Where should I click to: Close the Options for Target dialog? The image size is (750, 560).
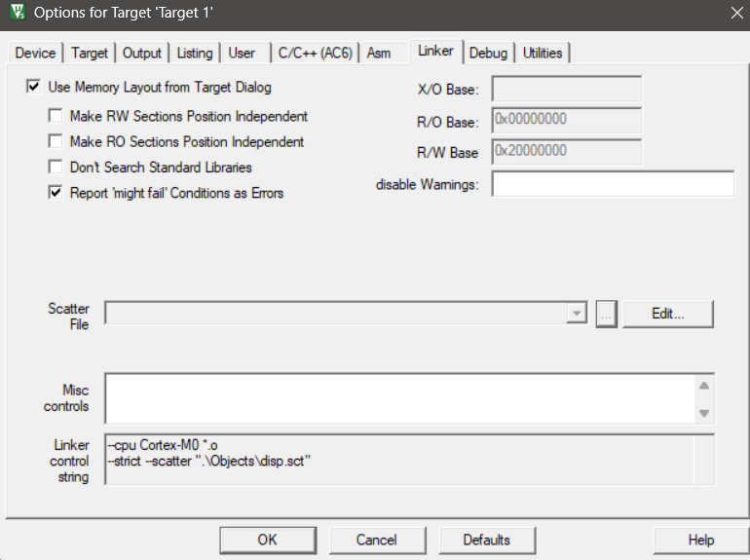735,14
